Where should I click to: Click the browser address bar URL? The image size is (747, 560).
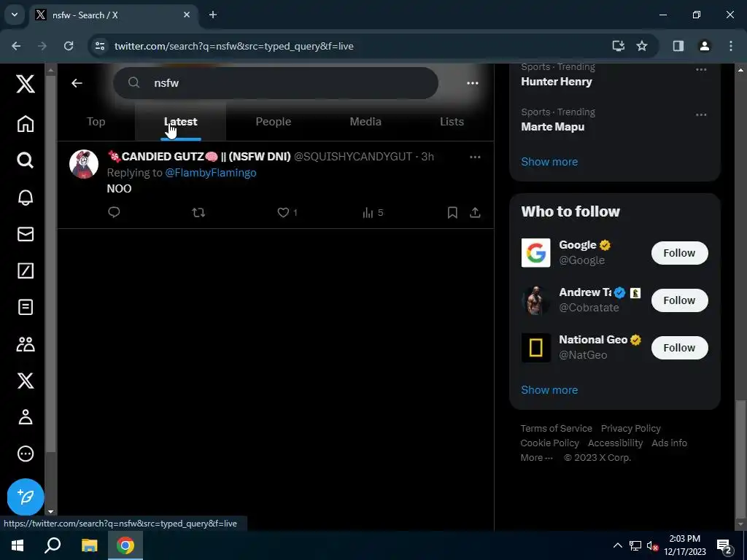click(233, 46)
